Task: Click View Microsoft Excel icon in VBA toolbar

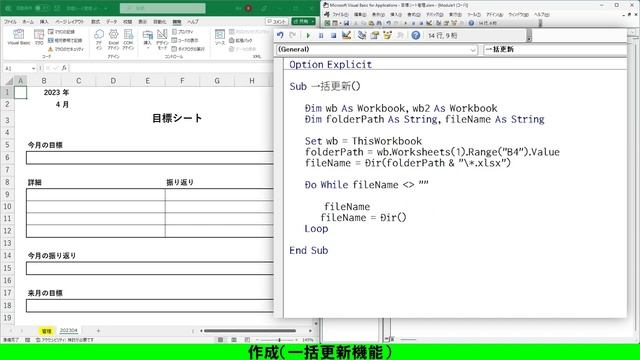Action: tap(327, 23)
